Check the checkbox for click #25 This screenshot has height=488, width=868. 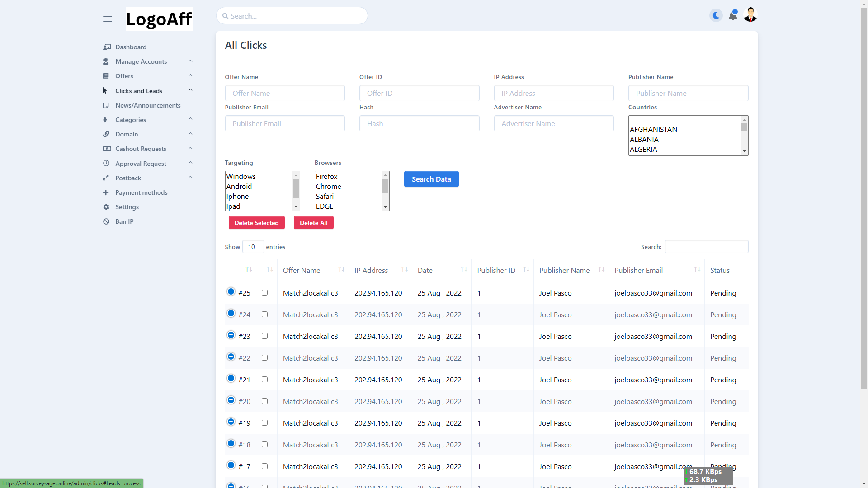coord(265,293)
